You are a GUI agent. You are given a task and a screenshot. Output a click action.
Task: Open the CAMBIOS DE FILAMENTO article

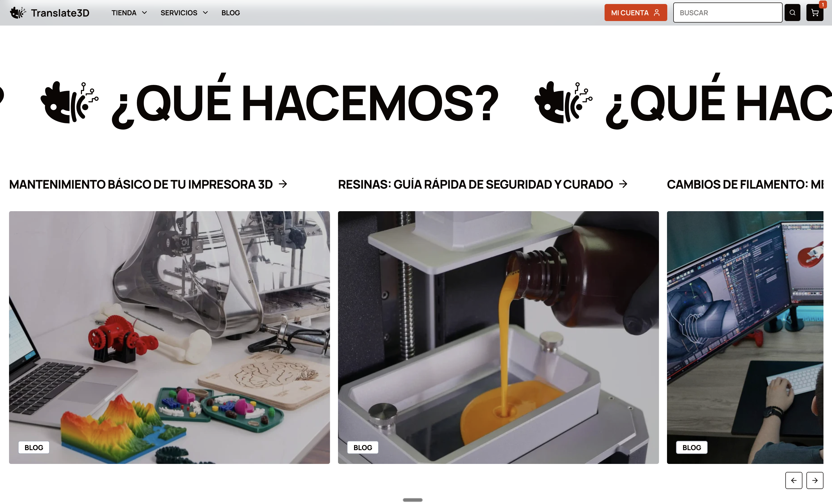[x=743, y=184]
